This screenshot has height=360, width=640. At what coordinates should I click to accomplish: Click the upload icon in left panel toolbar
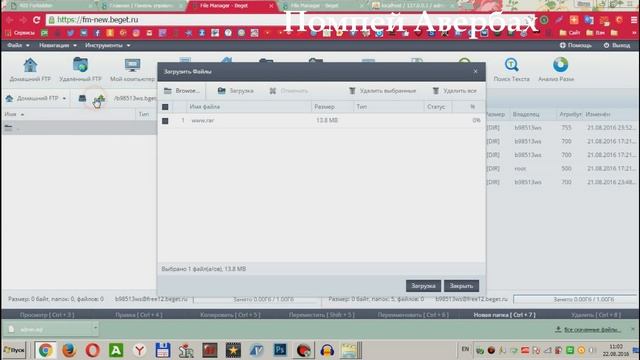(x=99, y=98)
